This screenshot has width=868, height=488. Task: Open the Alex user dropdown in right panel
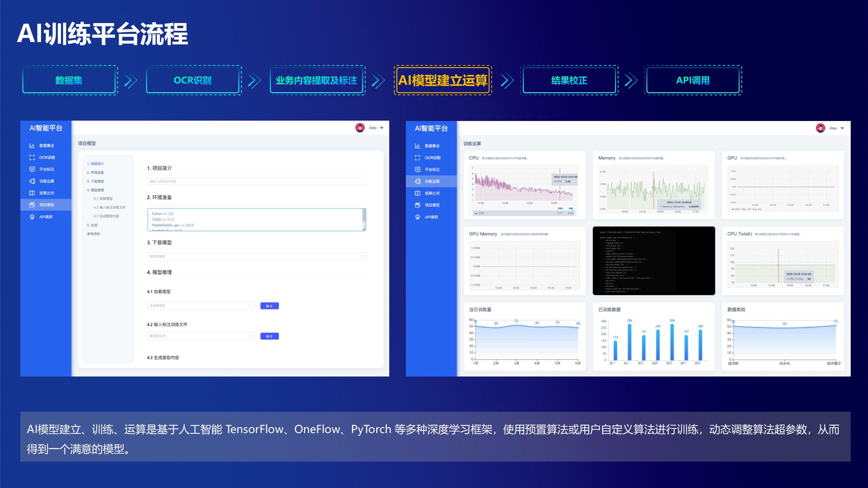pyautogui.click(x=842, y=128)
